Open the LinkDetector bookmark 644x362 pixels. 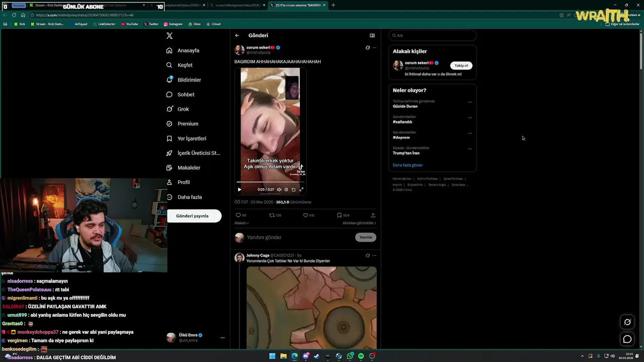pos(104,24)
